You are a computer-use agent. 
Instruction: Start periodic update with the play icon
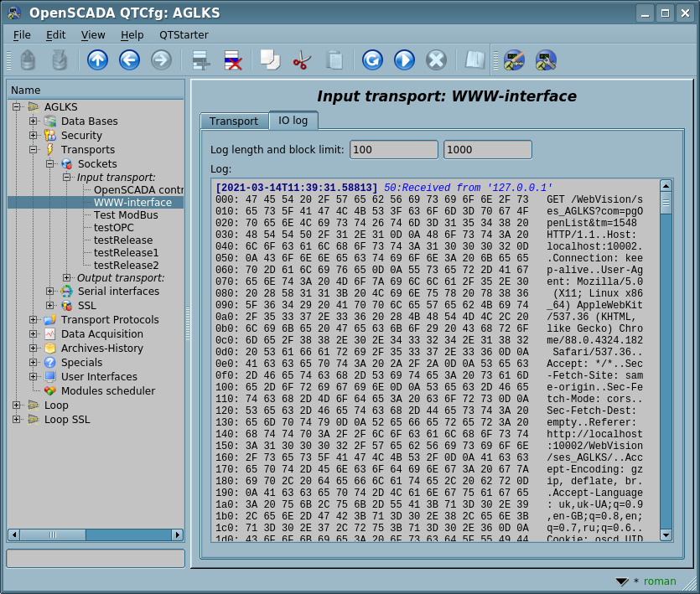404,60
